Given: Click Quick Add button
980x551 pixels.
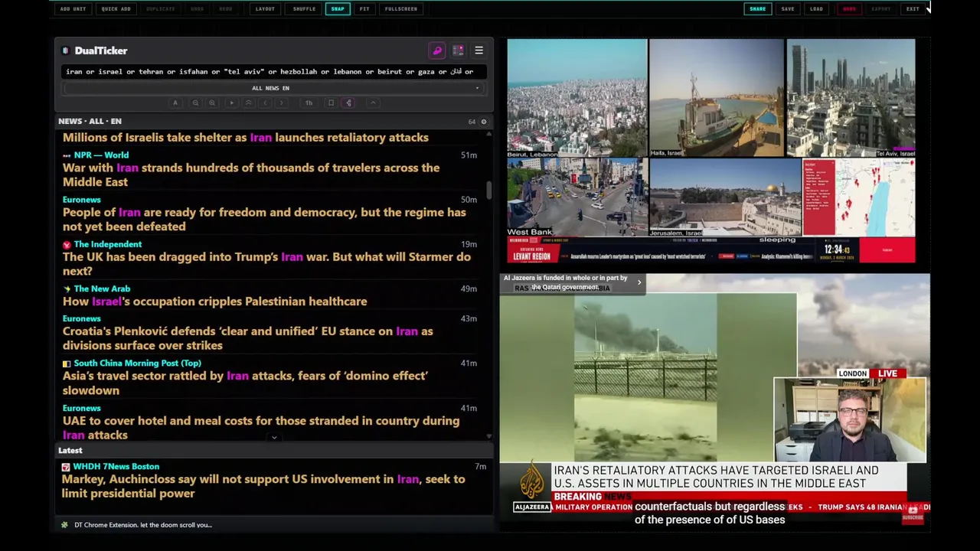Looking at the screenshot, I should (x=116, y=9).
